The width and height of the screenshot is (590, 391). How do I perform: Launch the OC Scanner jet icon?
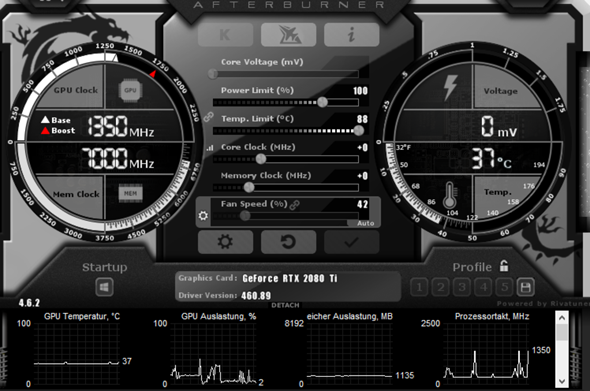289,35
